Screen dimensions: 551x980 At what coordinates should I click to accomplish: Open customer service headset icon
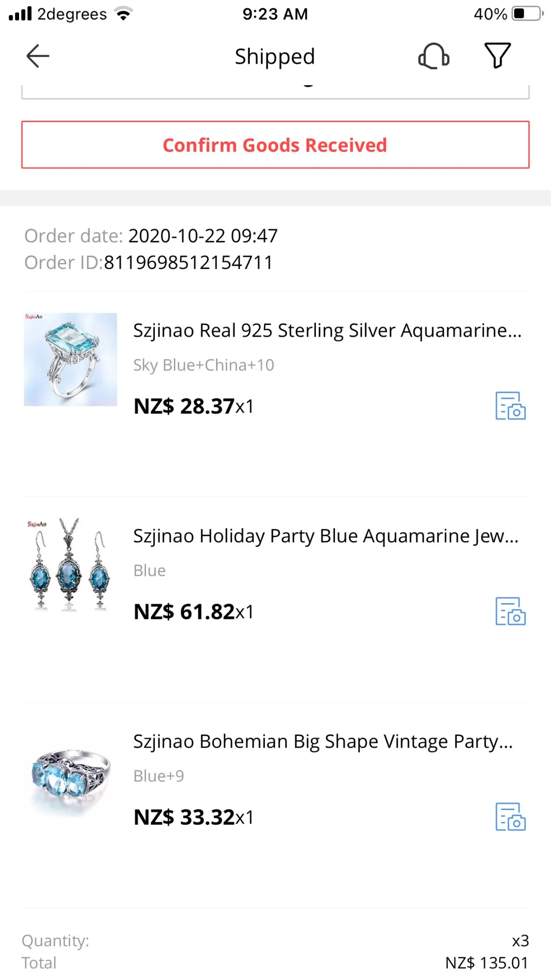point(433,56)
